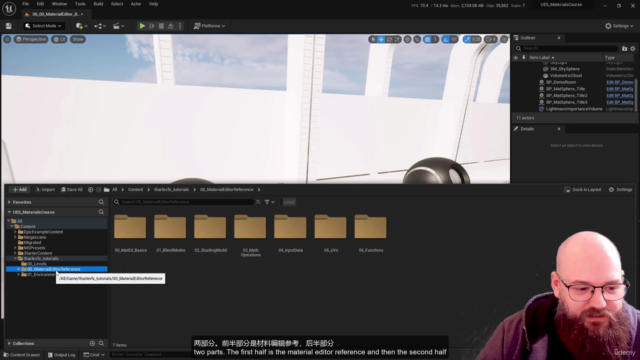Image resolution: width=640 pixels, height=360 pixels.
Task: Open the Blueprints toolbar dropdown
Action: click(x=100, y=26)
